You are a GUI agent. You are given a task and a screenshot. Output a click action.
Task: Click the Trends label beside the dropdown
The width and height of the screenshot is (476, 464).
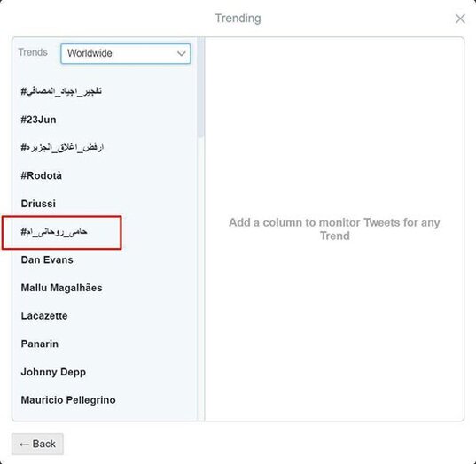pyautogui.click(x=33, y=52)
